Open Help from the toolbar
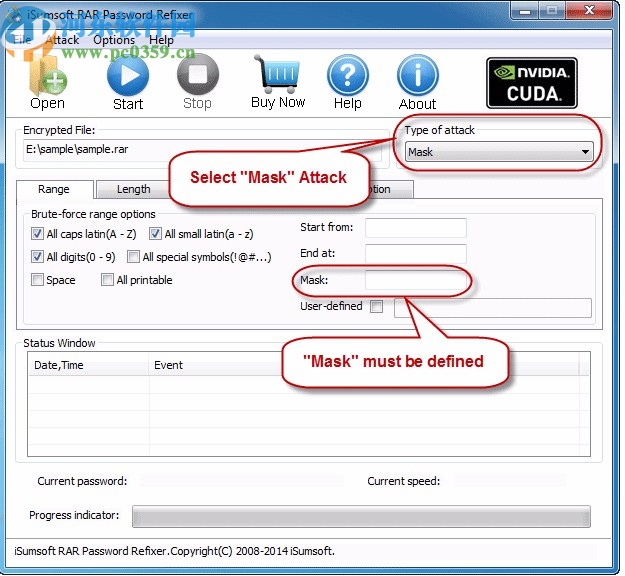Screen dimensions: 625x576 (348, 83)
